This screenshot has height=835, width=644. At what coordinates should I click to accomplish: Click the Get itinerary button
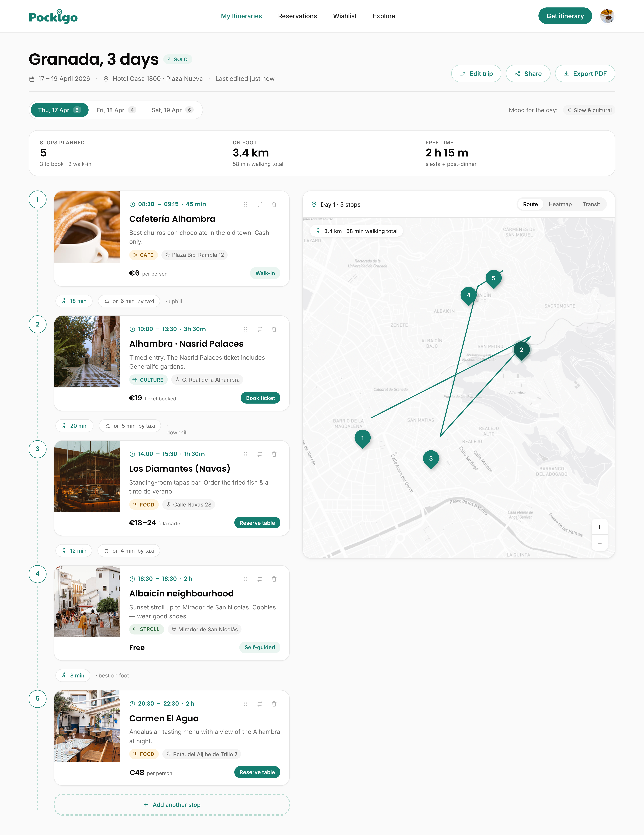point(565,16)
